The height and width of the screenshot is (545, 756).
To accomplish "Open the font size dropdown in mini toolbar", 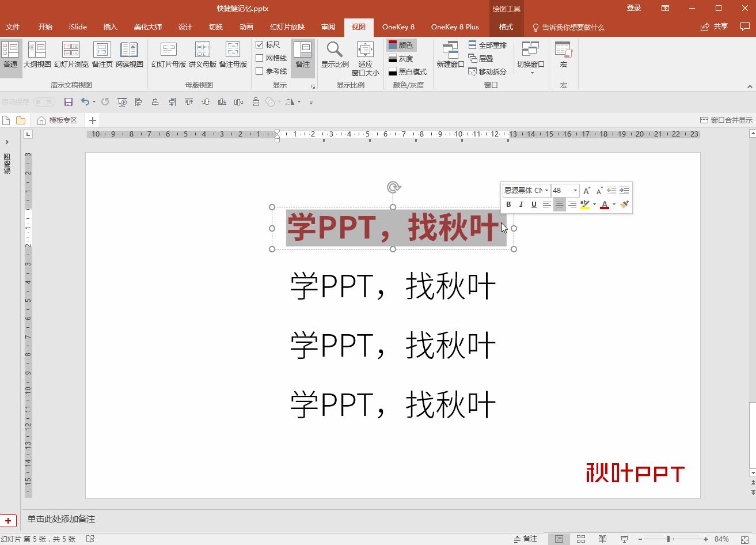I will point(573,190).
